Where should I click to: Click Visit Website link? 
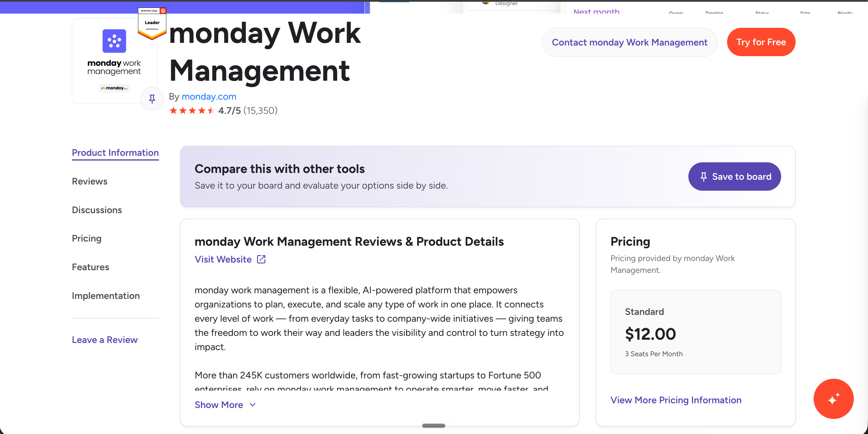tap(223, 259)
